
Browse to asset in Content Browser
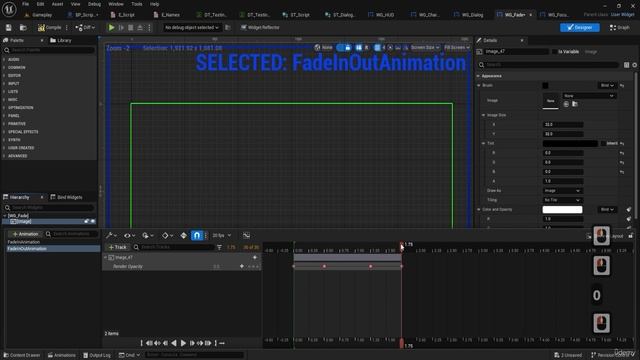pyautogui.click(x=23, y=27)
